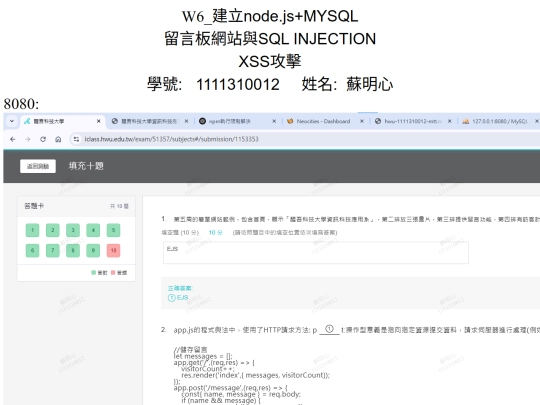540x405 pixels.
Task: Click the '10 分' score text
Action: (215, 232)
